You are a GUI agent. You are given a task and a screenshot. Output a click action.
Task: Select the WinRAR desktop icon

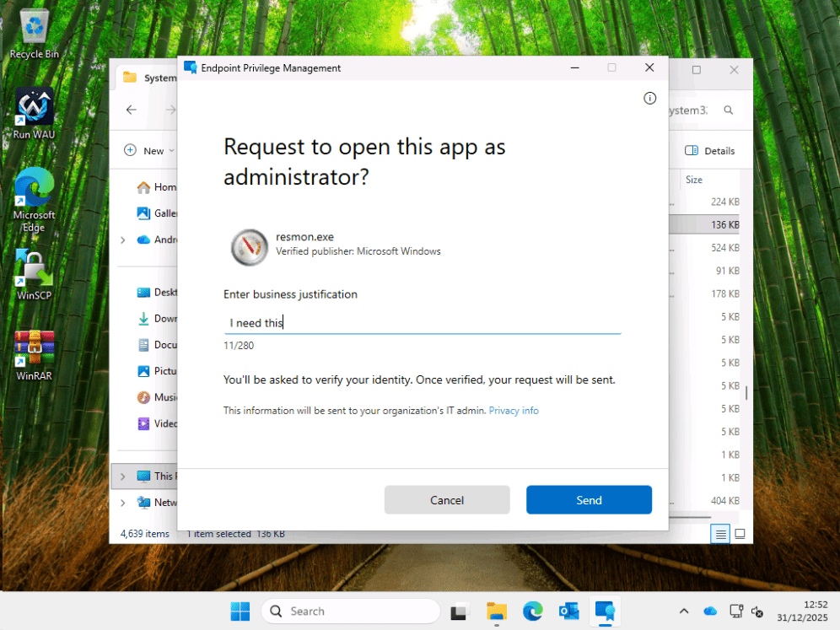click(x=34, y=354)
